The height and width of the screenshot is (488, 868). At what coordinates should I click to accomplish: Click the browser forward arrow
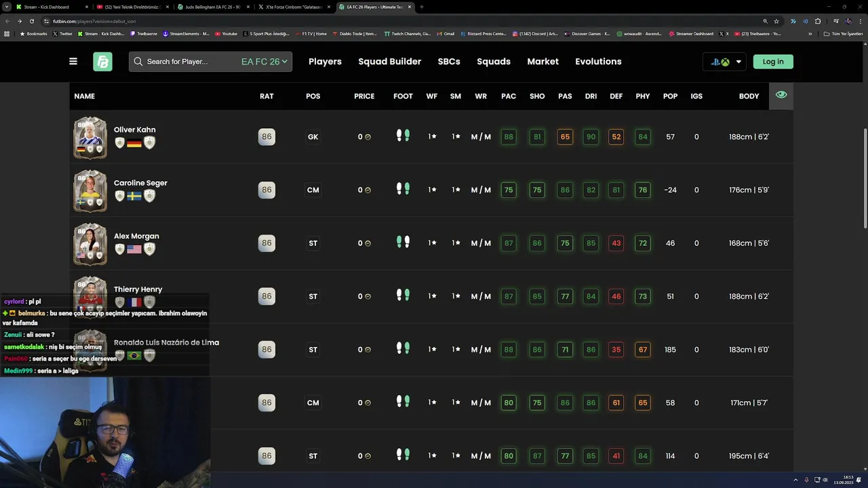point(20,21)
